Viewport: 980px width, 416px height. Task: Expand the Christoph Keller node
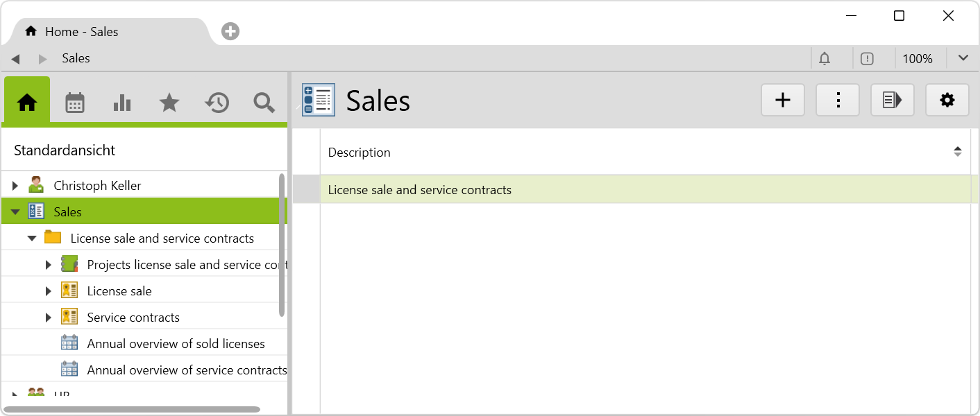[x=15, y=186]
